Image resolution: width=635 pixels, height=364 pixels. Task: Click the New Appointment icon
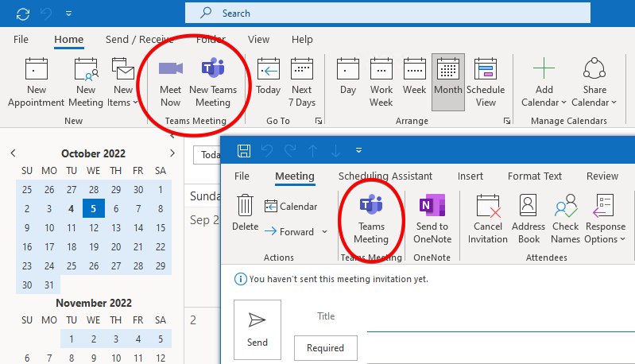(x=37, y=83)
